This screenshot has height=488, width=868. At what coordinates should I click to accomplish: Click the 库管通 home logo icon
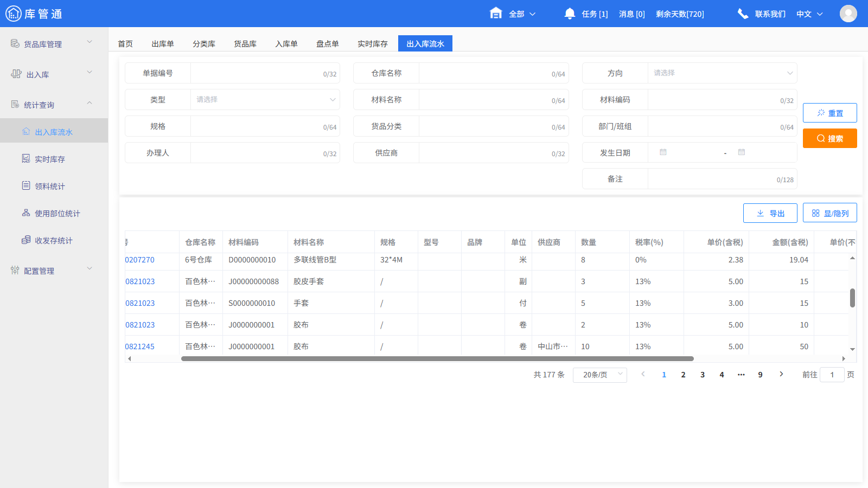14,14
